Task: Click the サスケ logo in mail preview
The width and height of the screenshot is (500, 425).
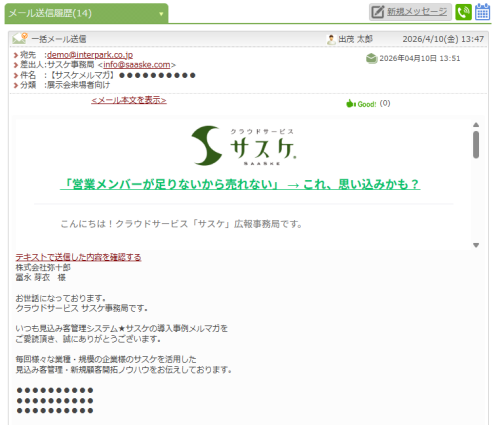Action: [x=243, y=146]
